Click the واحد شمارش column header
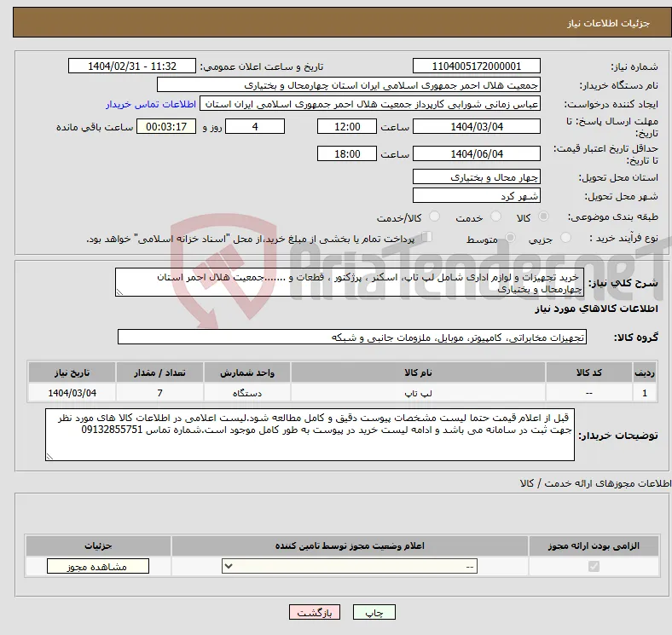This screenshot has height=635, width=672. click(247, 372)
